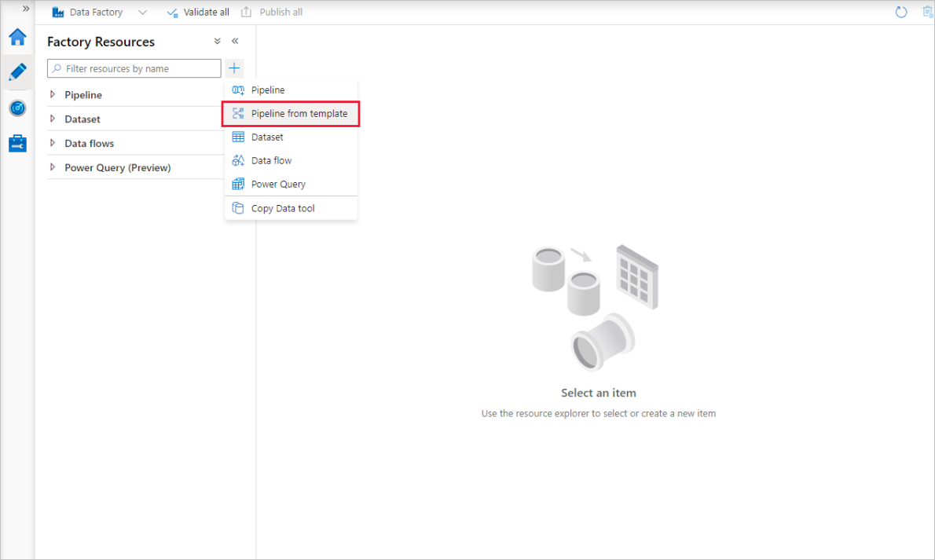935x560 pixels.
Task: Click the Validate all button
Action: point(197,12)
